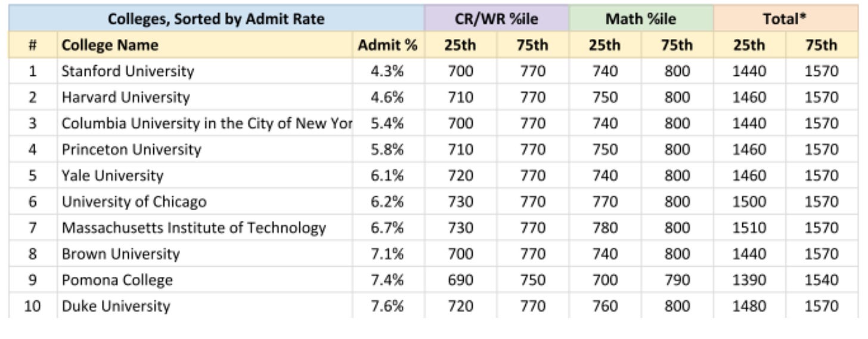Select the "Admit %" column header
The height and width of the screenshot is (339, 868).
(387, 45)
